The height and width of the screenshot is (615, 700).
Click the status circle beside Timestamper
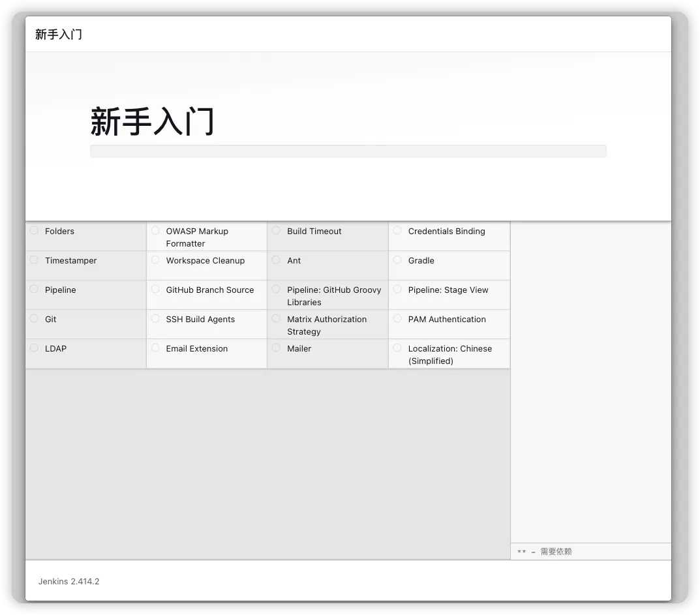coord(34,260)
